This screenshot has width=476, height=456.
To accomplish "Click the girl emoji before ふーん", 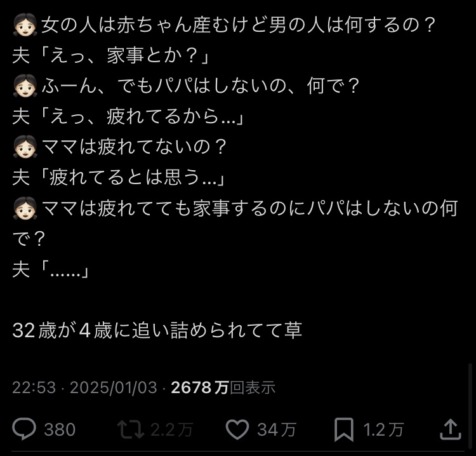I will point(25,86).
